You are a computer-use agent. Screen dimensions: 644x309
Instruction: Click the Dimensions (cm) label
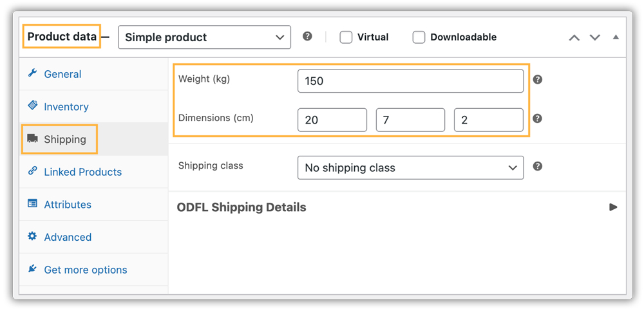[216, 118]
